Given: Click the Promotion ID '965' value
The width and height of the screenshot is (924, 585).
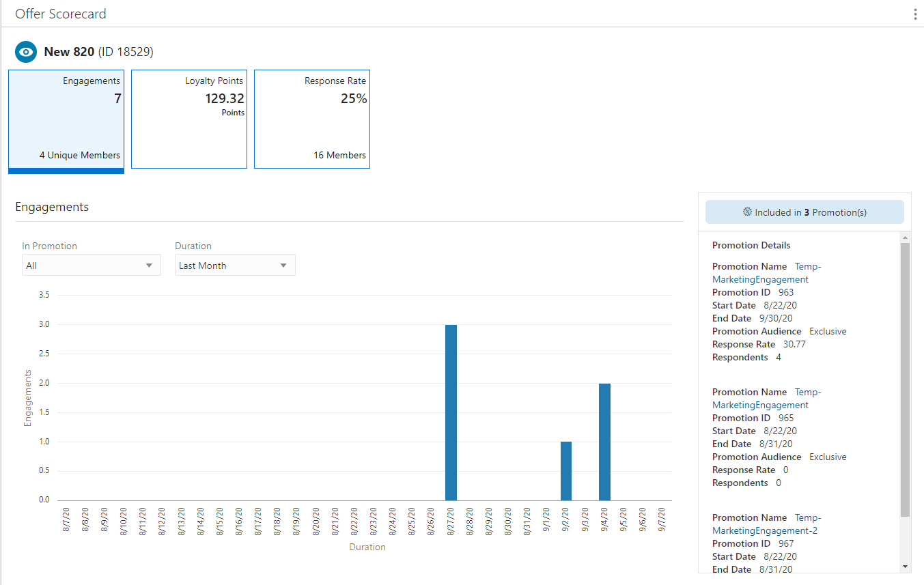Looking at the screenshot, I should 786,418.
